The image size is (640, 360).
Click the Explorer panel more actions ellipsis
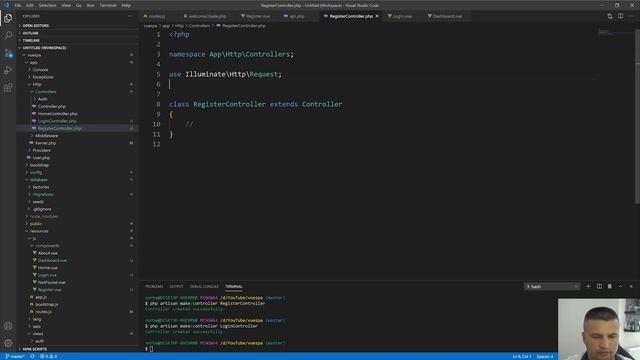[130, 16]
